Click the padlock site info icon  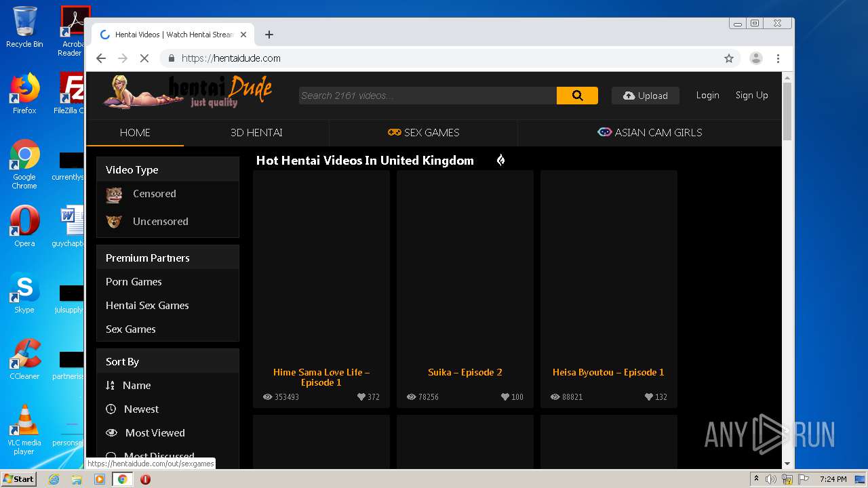tap(172, 58)
